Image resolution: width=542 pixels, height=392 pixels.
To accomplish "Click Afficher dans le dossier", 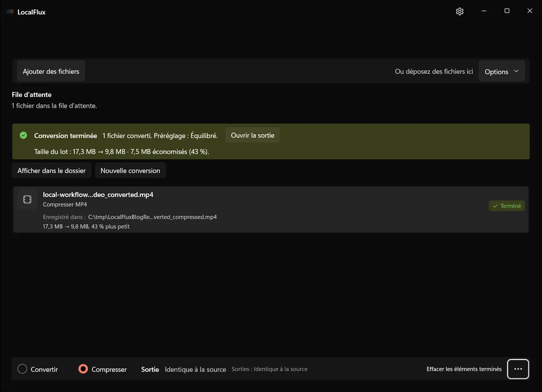I will click(51, 171).
